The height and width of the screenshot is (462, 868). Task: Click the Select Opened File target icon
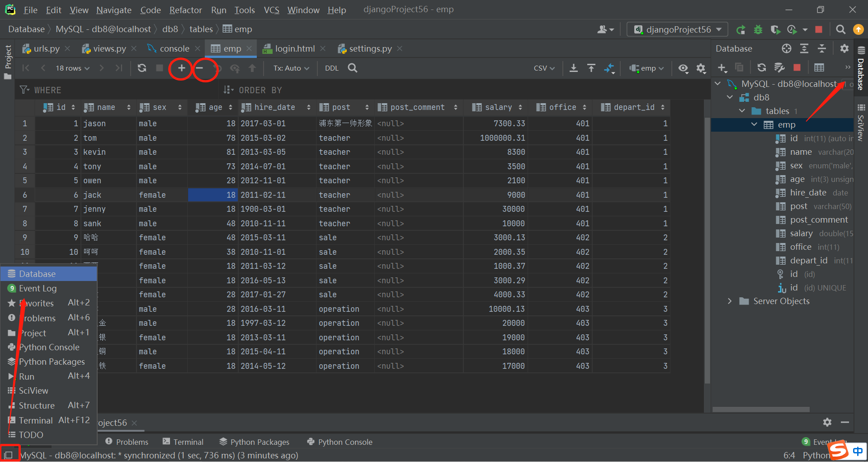[787, 48]
